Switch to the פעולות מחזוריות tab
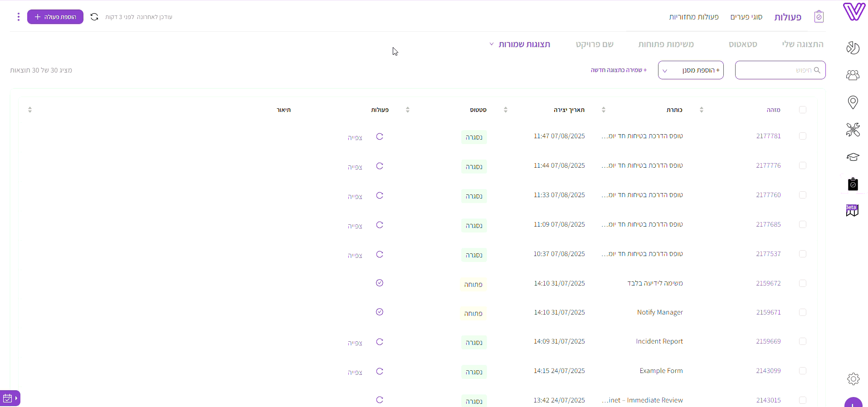 click(x=694, y=17)
